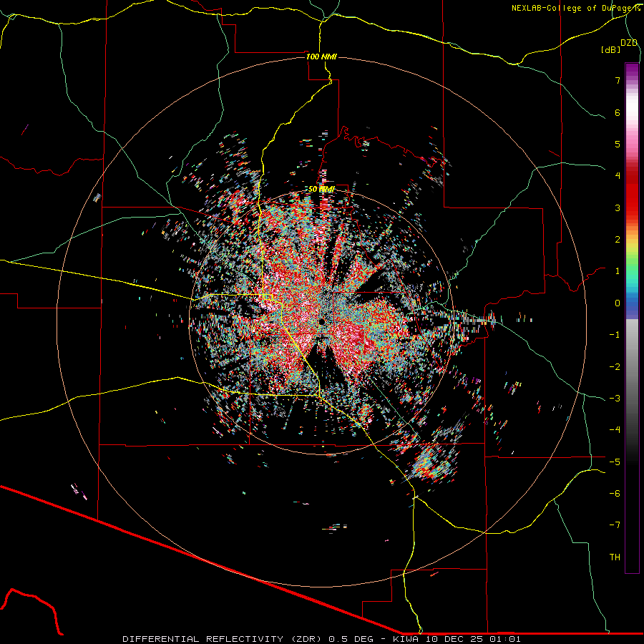Click the NEXLAB-College of DuPage credit text
The height and width of the screenshot is (644, 644).
coord(575,8)
